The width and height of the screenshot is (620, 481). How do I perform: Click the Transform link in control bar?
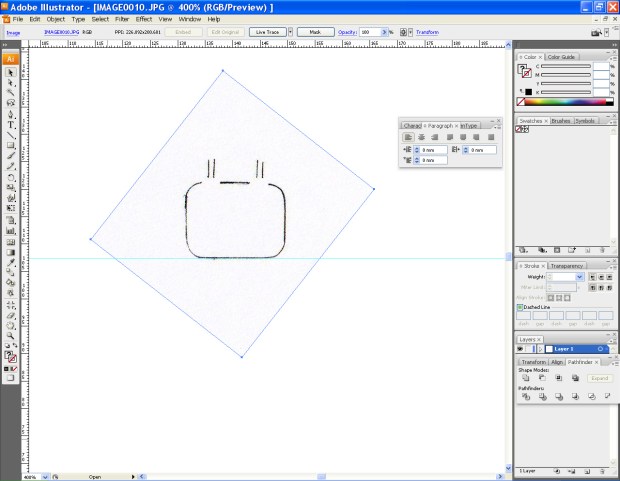(x=426, y=32)
